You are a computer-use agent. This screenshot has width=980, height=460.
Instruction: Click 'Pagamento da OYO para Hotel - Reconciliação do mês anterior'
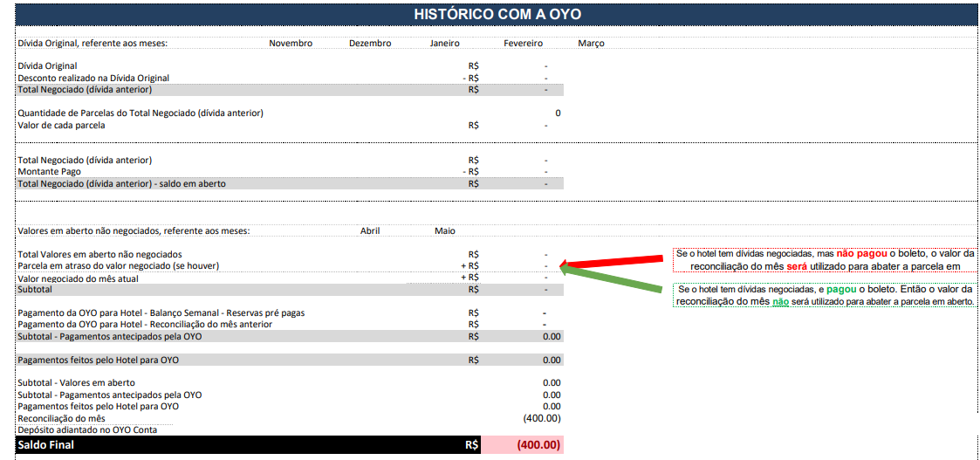point(145,325)
